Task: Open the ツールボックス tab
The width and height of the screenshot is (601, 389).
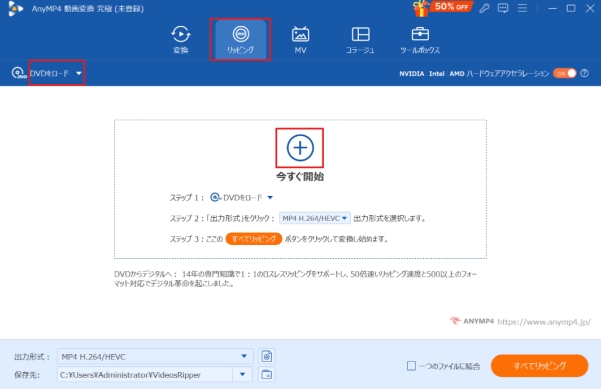Action: click(420, 39)
